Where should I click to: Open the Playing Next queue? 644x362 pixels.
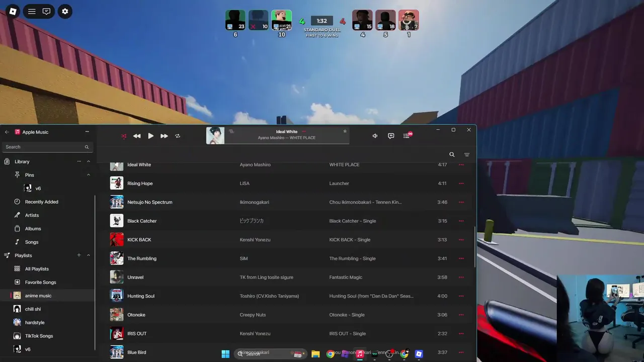[x=407, y=136]
